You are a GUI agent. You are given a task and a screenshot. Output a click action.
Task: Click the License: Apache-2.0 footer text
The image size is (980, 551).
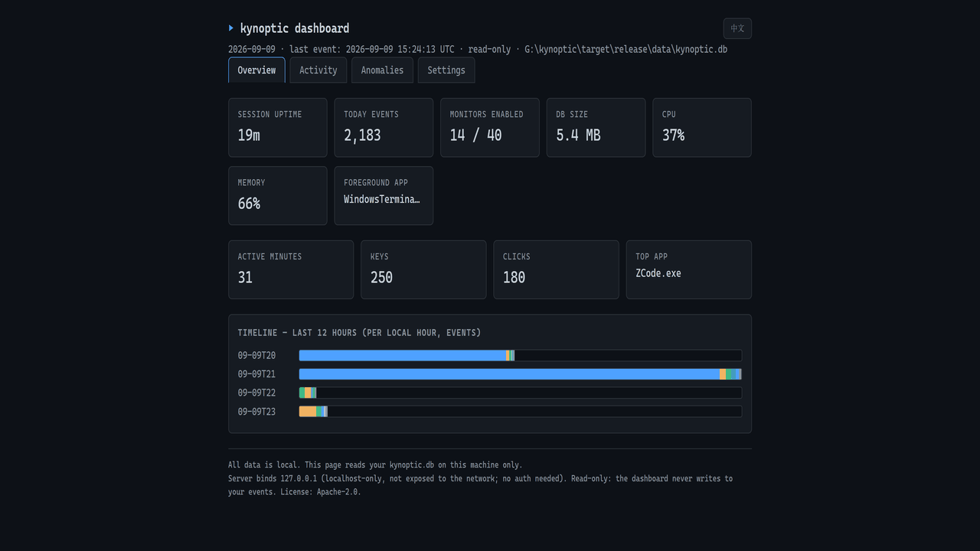coord(321,492)
